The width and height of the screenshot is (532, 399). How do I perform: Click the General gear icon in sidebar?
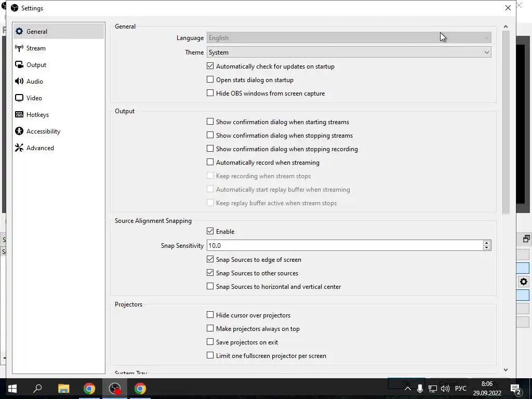[19, 31]
